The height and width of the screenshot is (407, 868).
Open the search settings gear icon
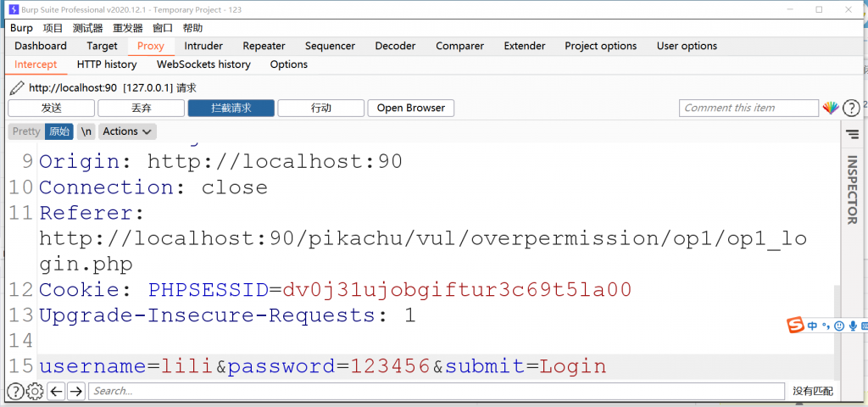35,391
